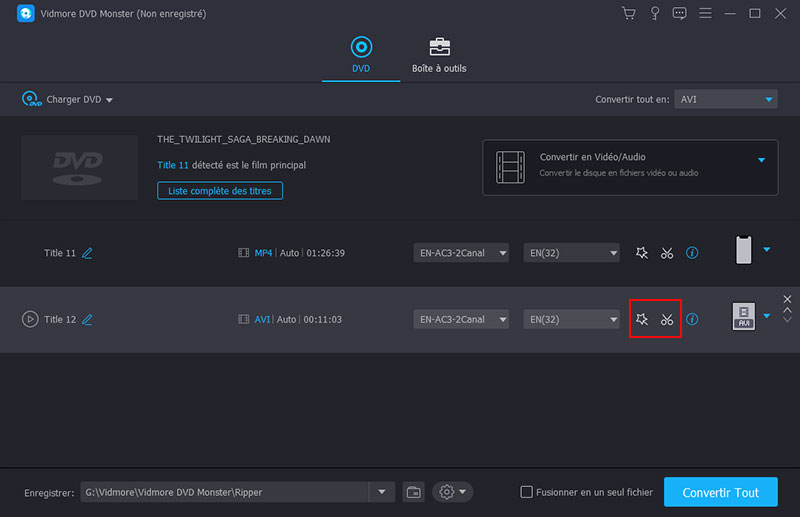Viewport: 800px width, 517px height.
Task: Open the output folder browse icon
Action: (414, 492)
